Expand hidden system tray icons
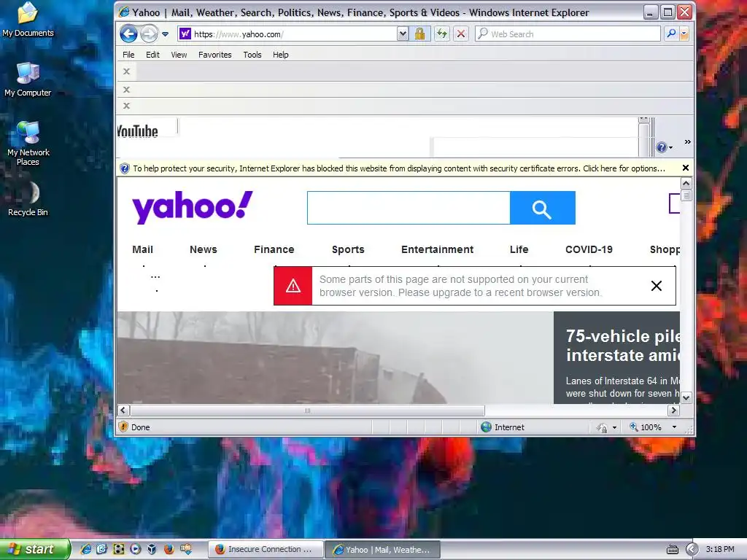 click(692, 550)
